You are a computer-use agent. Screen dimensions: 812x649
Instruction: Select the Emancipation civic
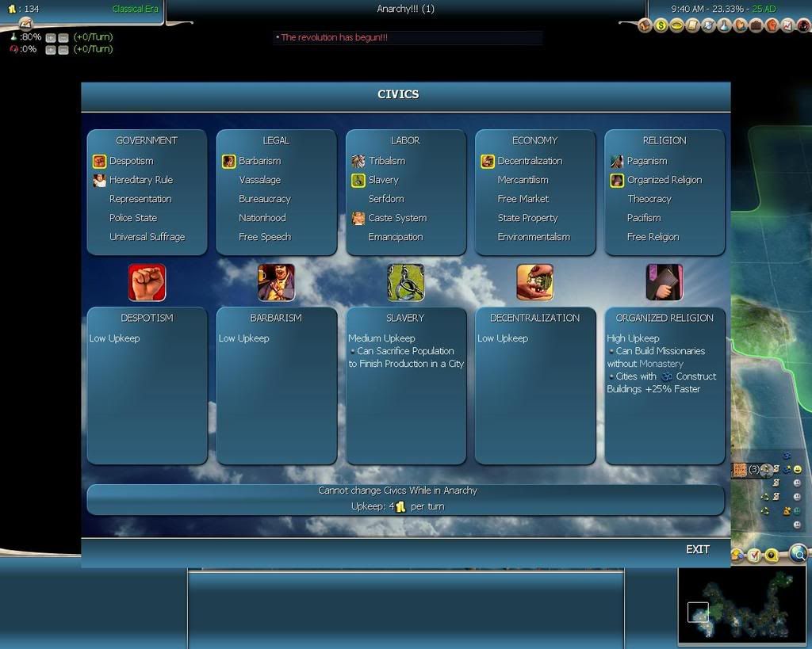pos(395,237)
